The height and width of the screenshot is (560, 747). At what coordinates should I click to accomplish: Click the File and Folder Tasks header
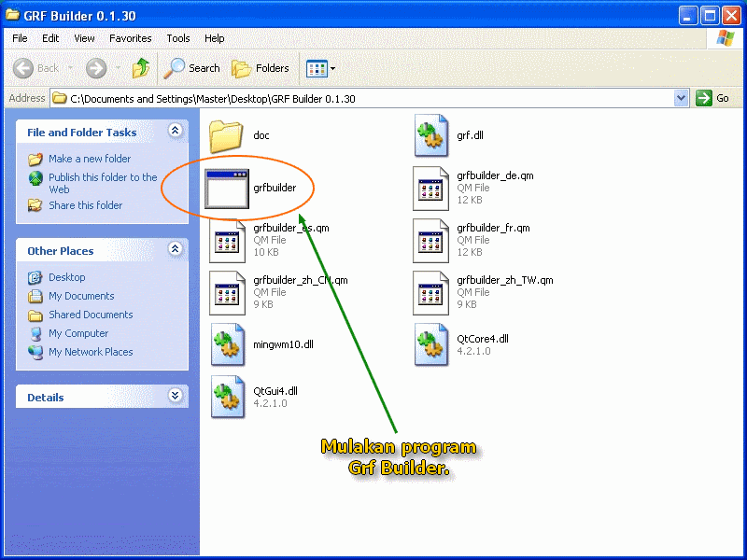pos(82,133)
